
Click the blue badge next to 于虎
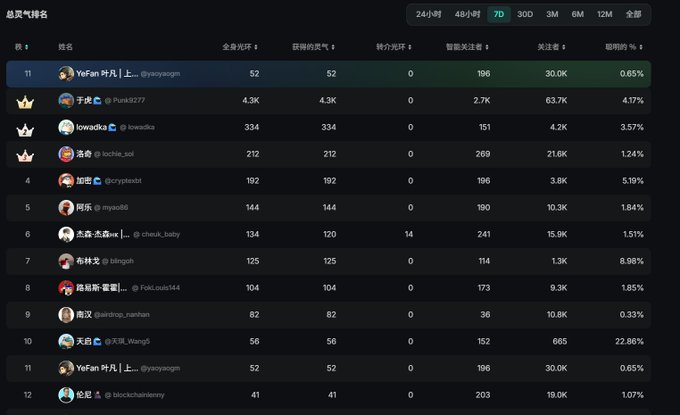point(98,101)
